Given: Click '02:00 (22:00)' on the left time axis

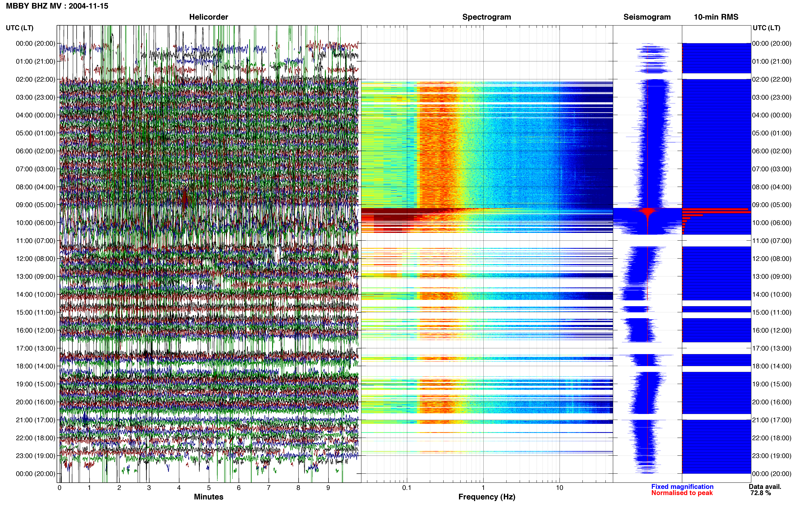Looking at the screenshot, I should pyautogui.click(x=36, y=79).
